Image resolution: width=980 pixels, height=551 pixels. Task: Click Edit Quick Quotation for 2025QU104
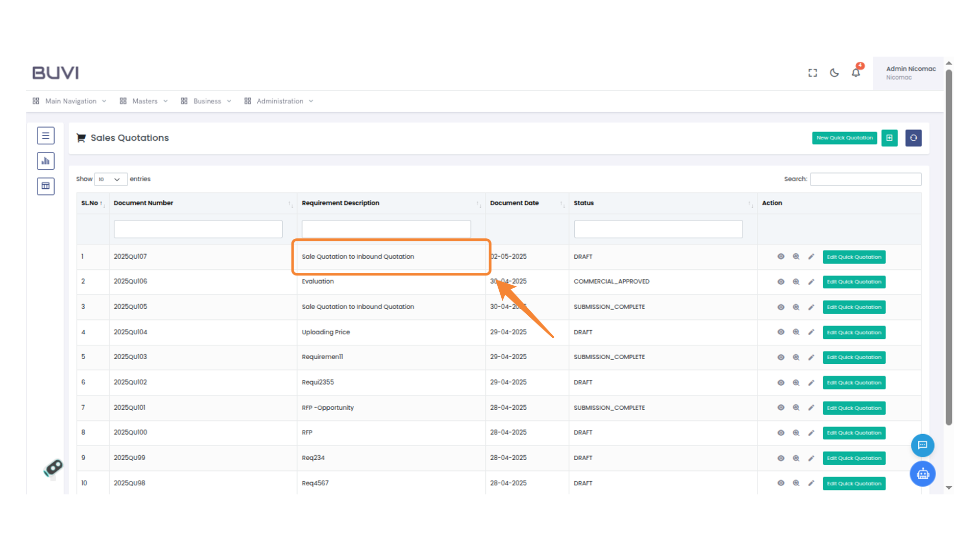point(854,333)
